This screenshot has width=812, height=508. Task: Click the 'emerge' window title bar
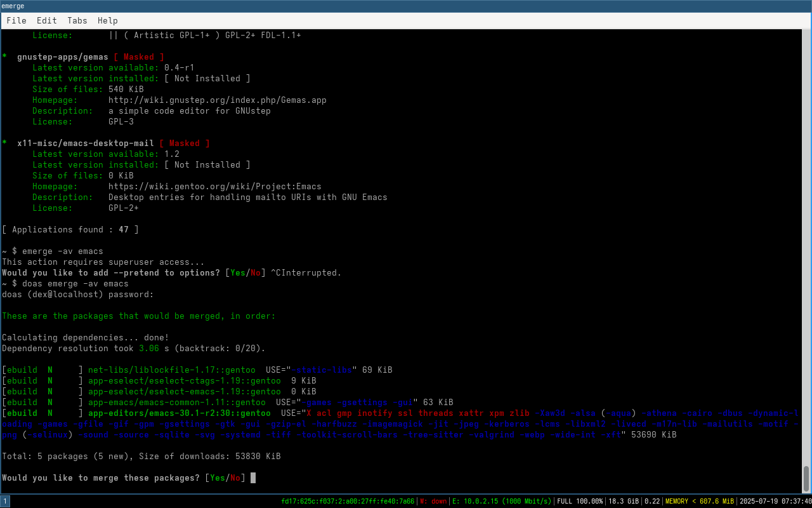(406, 6)
